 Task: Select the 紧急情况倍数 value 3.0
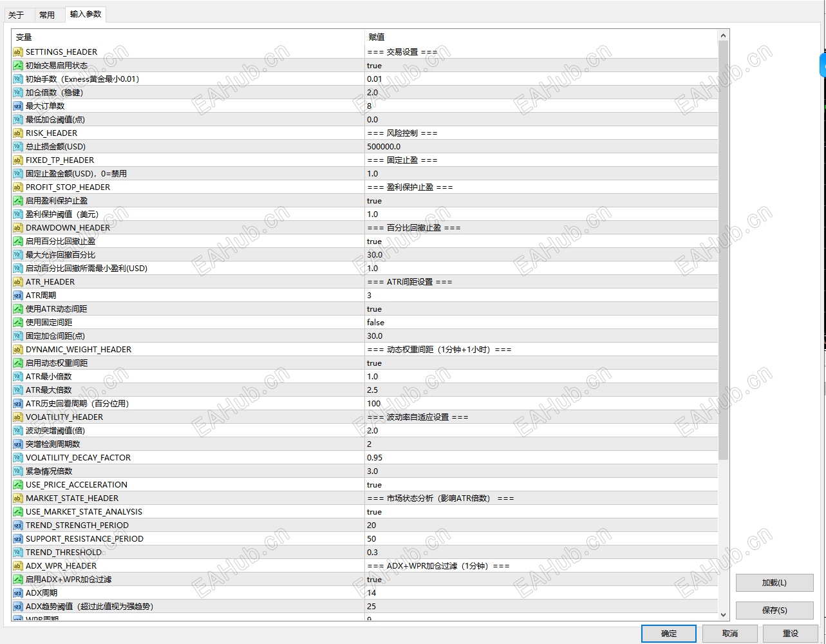[372, 471]
